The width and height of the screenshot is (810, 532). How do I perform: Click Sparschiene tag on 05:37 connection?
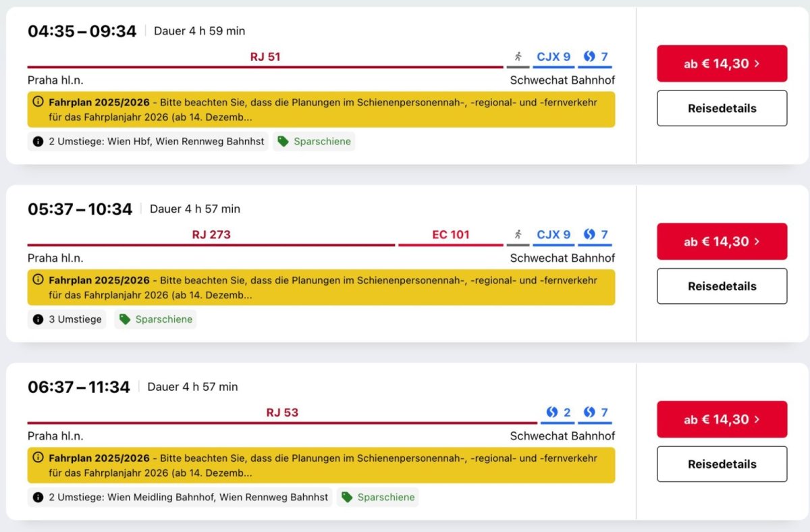[155, 319]
